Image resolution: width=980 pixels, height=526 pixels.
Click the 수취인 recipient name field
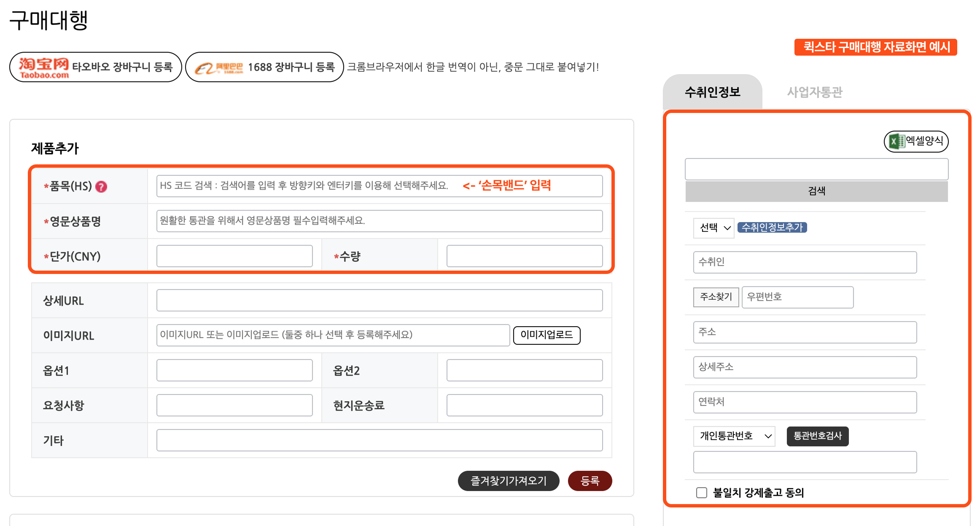(805, 262)
